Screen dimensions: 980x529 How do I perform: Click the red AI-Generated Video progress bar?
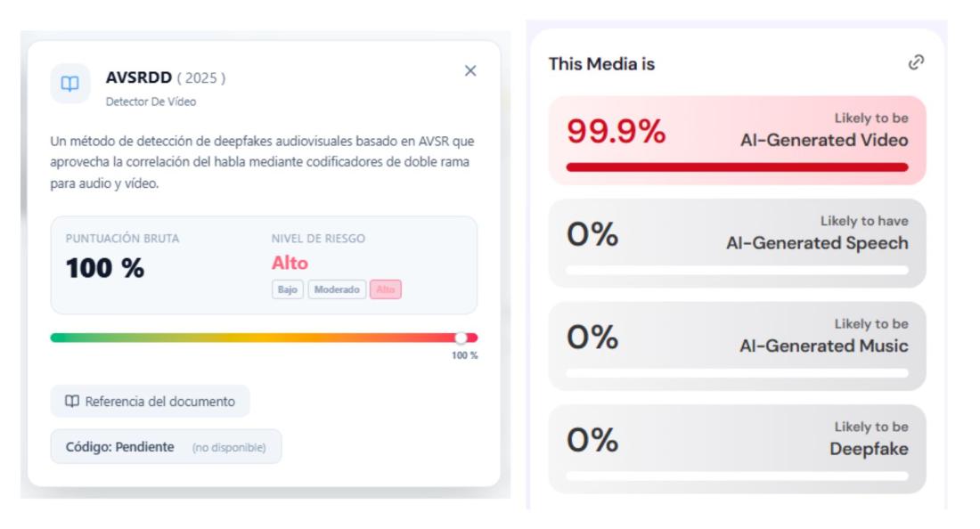coord(737,167)
